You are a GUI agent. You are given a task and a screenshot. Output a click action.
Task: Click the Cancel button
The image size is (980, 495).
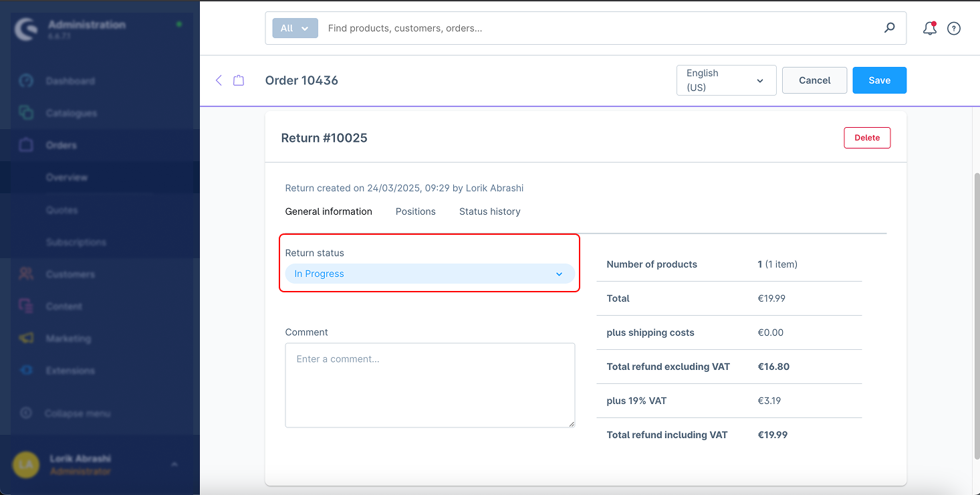coord(814,80)
